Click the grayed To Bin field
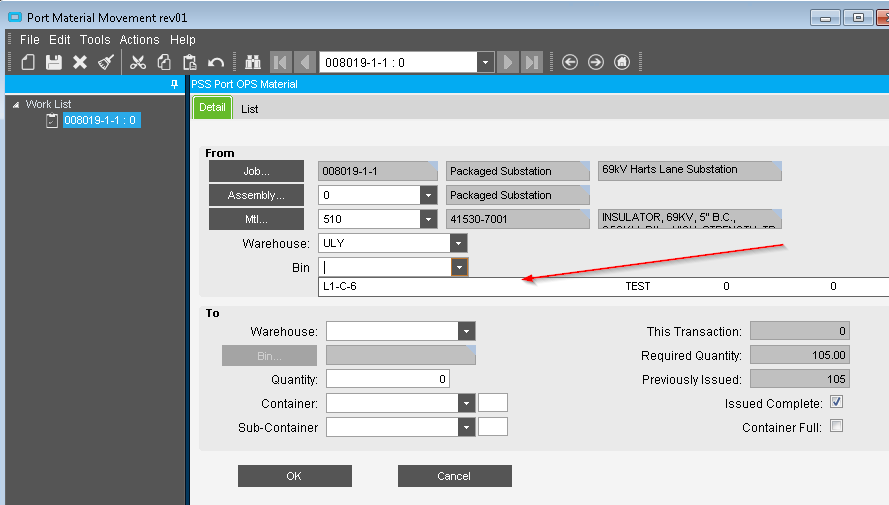 click(x=401, y=355)
